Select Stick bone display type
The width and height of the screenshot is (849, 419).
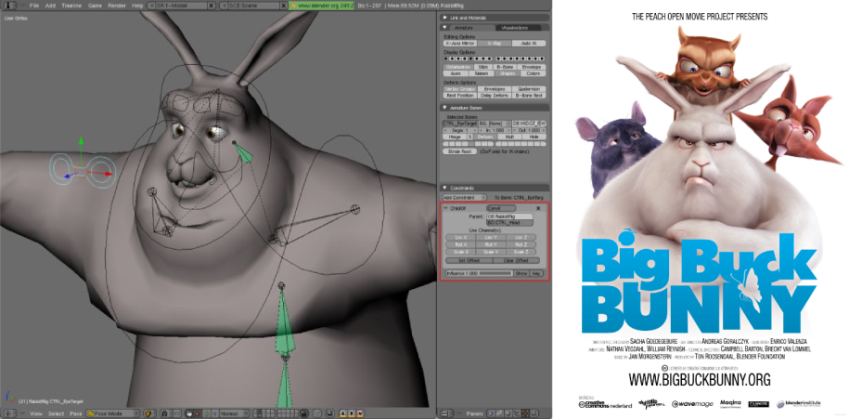[484, 67]
